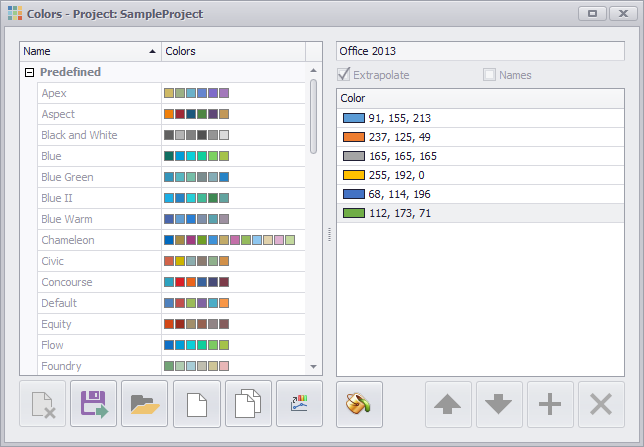Click the chart colors preview icon
Image resolution: width=644 pixels, height=447 pixels.
(299, 403)
